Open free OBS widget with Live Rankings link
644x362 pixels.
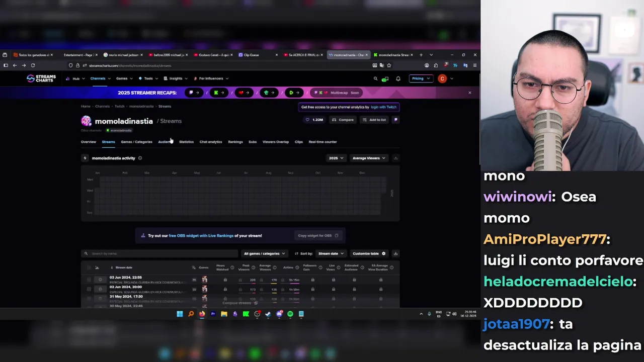(201, 235)
